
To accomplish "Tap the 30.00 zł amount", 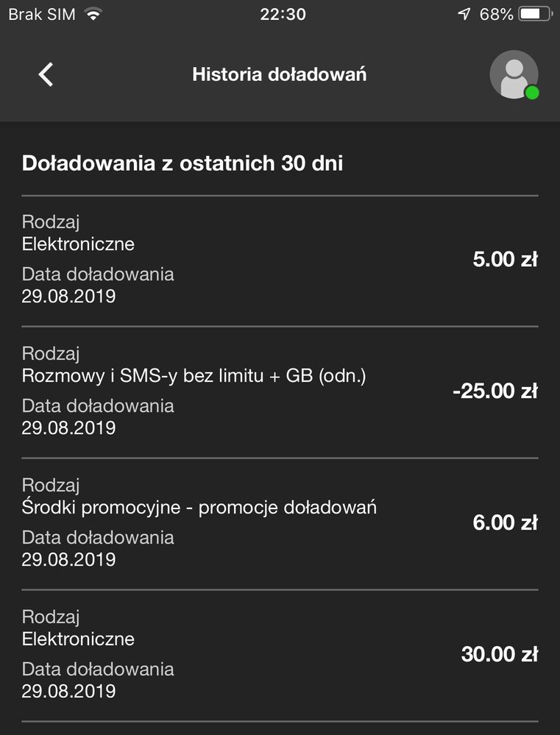I will (500, 654).
